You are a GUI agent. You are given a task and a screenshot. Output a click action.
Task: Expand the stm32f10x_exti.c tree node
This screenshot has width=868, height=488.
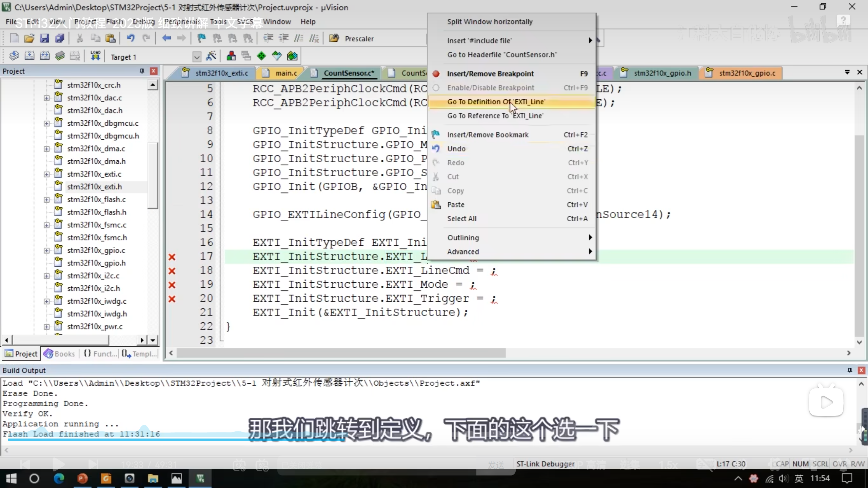tap(46, 174)
